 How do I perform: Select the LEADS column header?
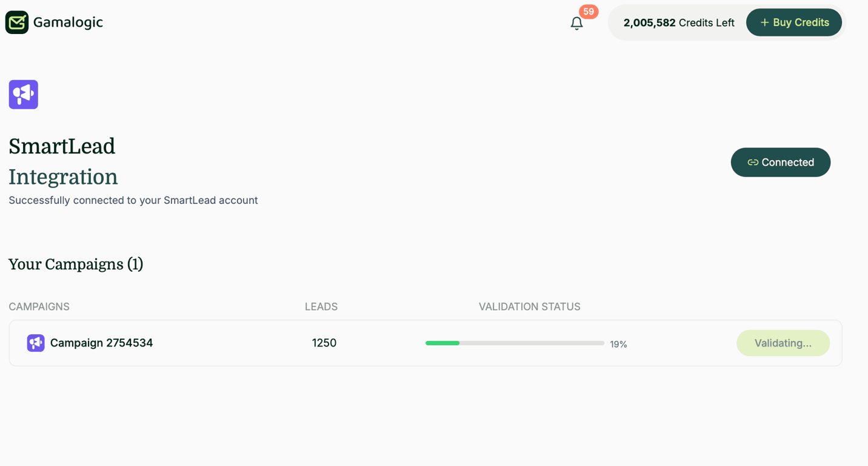tap(321, 306)
